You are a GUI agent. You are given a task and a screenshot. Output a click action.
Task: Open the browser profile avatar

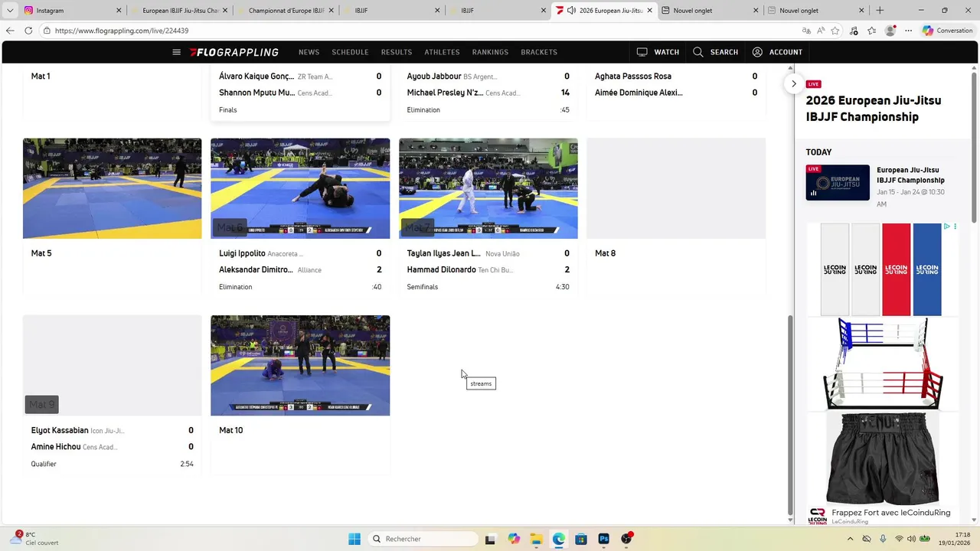click(890, 31)
